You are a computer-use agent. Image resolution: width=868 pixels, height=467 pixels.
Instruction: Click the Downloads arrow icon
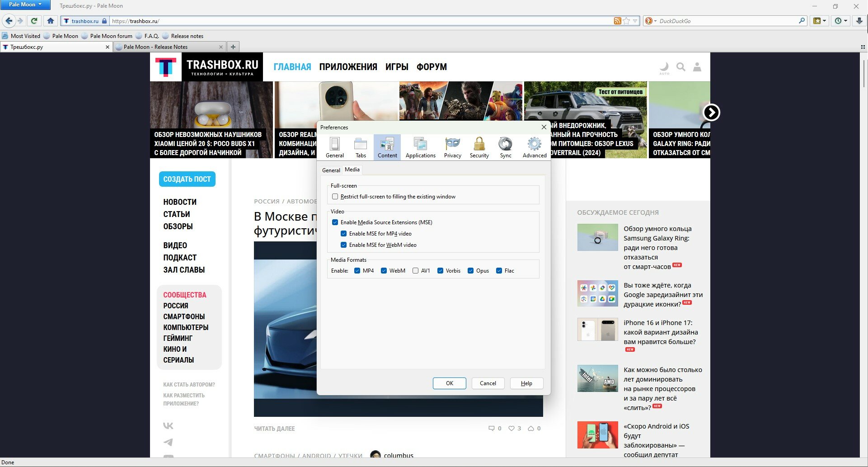(859, 21)
